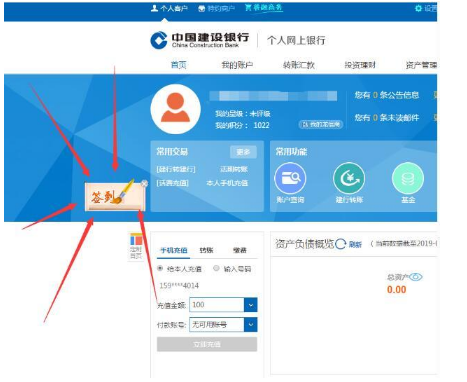This screenshot has height=382, width=467.
Task: Select the 手机充值 tab
Action: pyautogui.click(x=174, y=250)
